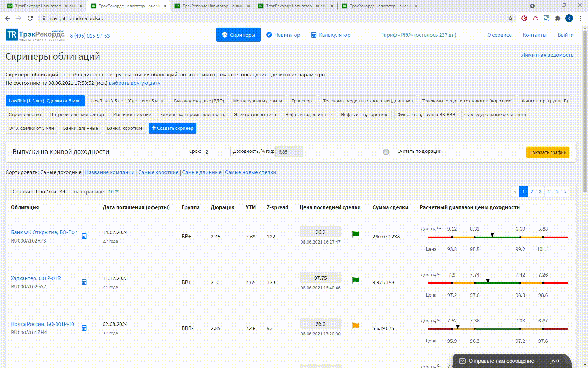
Task: Click envelope icon in Jivo chat widget
Action: click(x=462, y=361)
